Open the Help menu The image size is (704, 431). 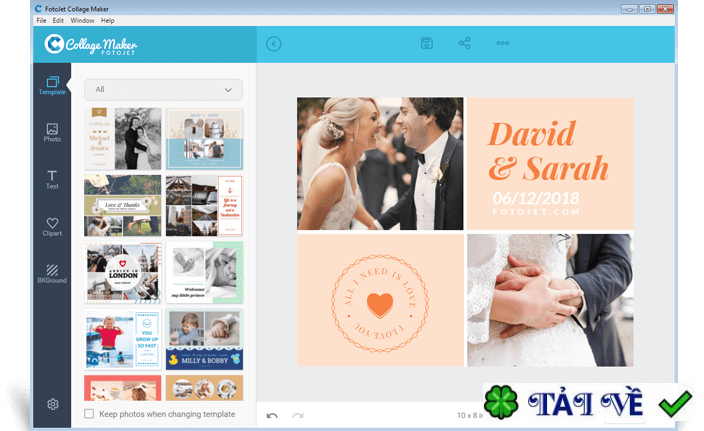click(x=107, y=21)
